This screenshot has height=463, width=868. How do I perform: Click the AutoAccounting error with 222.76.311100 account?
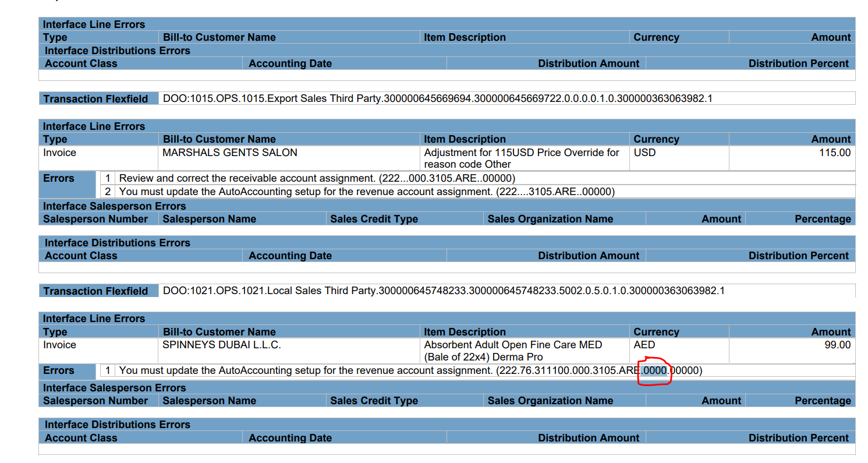tap(410, 370)
